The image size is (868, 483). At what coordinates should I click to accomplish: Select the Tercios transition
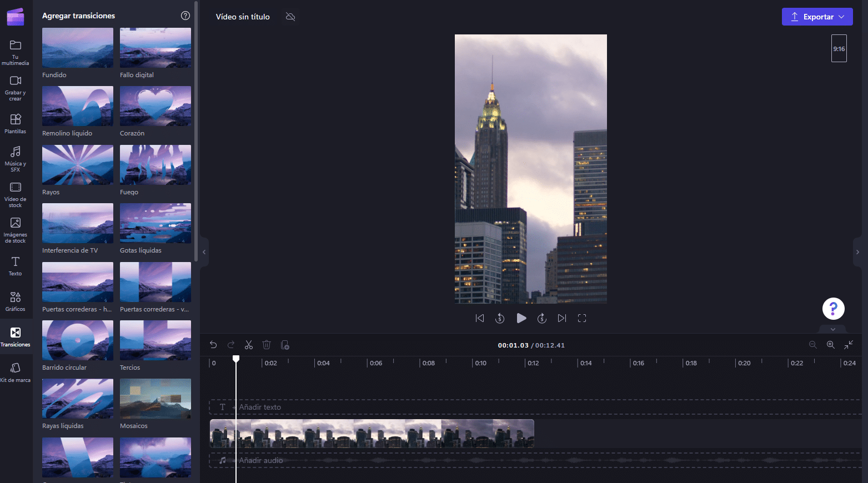coord(155,340)
